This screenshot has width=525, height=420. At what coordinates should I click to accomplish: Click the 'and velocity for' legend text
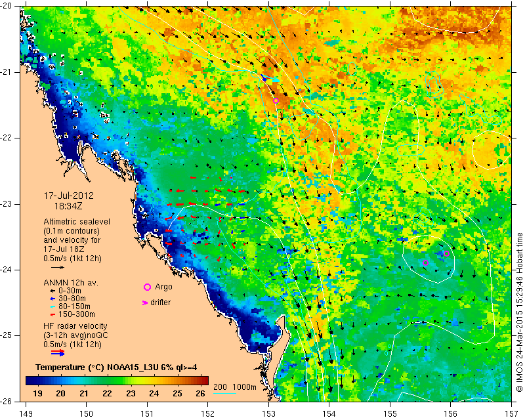tap(72, 240)
